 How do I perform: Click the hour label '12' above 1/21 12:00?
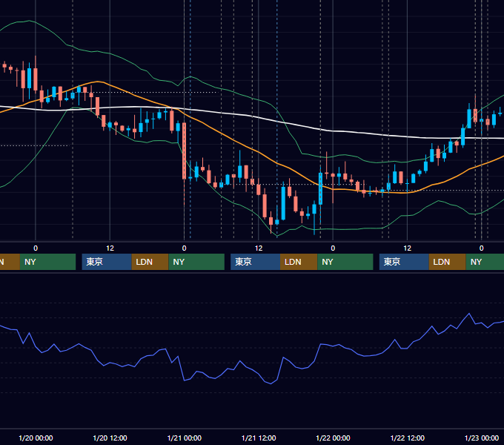point(259,248)
